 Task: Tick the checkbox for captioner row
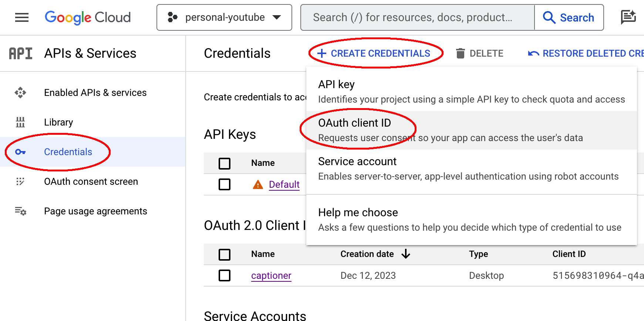(225, 275)
